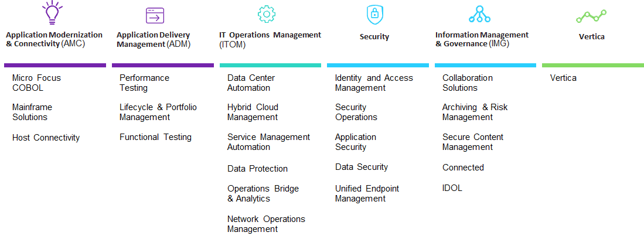Select the IT Operations Management (ITOM) heading
Viewport: 644px width, 239px height.
coord(270,40)
